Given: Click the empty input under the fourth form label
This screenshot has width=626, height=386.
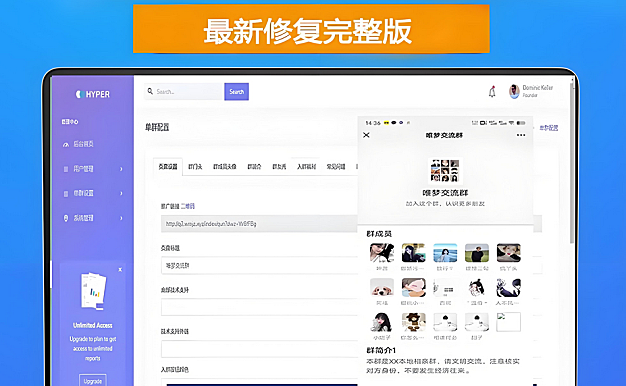Looking at the screenshot, I should click(x=260, y=349).
